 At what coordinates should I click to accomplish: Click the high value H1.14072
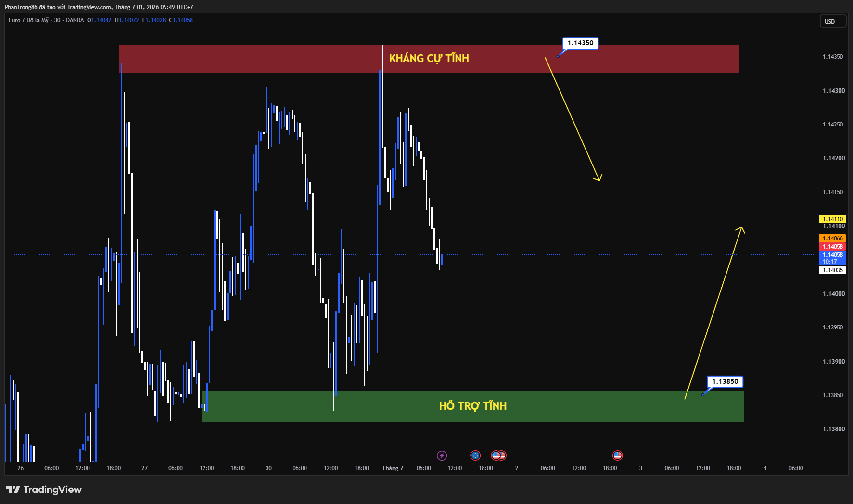click(127, 20)
